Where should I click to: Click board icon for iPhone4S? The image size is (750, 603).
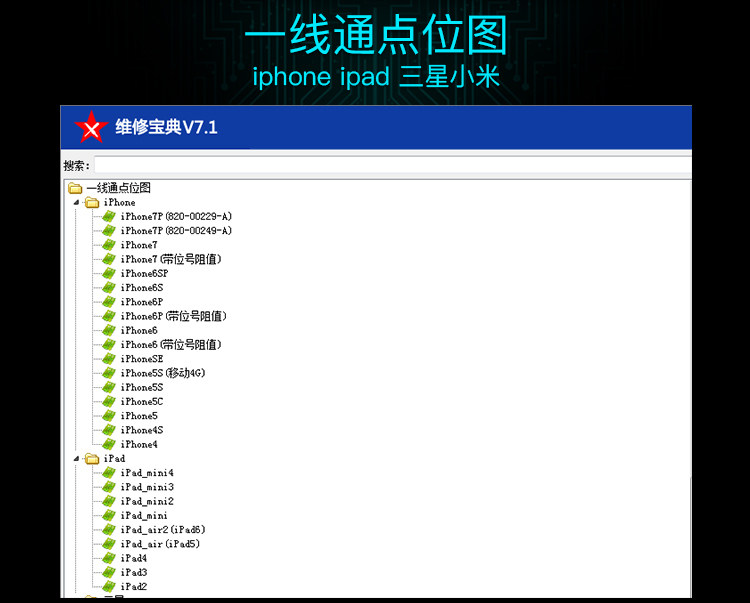[109, 430]
